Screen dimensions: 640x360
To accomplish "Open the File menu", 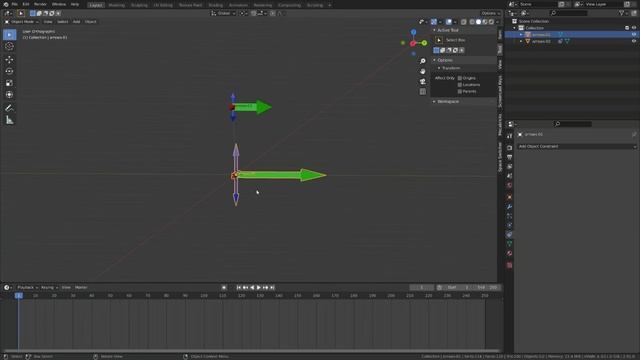I will coord(15,4).
